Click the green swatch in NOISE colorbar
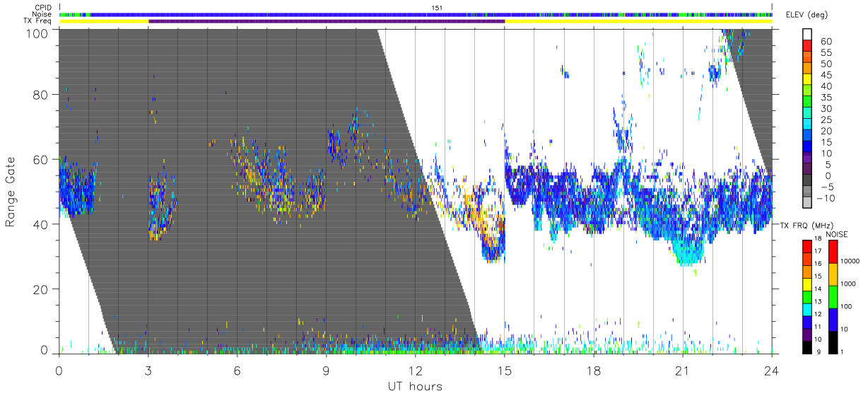This screenshot has width=868, height=401. point(833,296)
